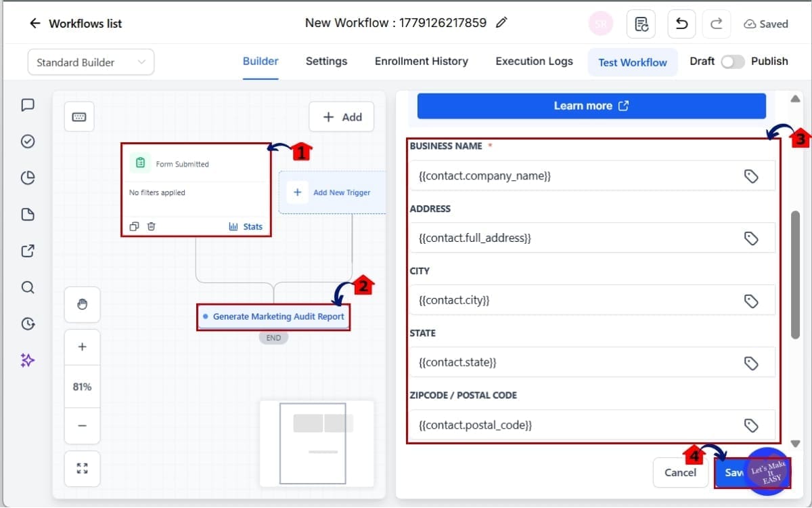Zoom out the workflow canvas
Screen dimensions: 812x508
(83, 425)
